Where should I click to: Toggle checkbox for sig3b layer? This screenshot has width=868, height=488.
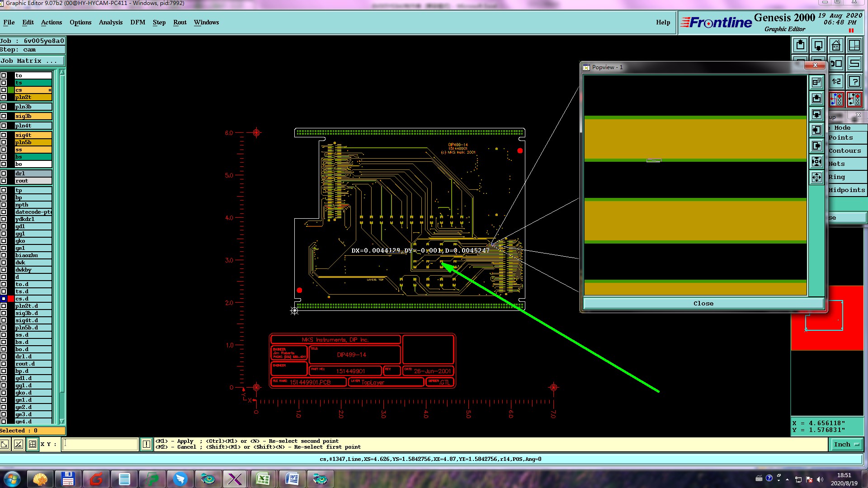4,116
